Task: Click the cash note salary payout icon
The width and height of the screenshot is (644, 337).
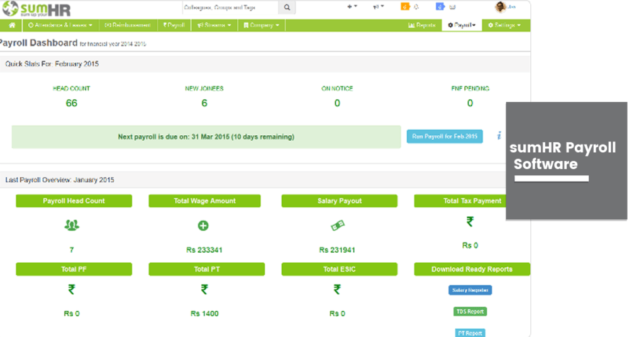Action: click(x=338, y=225)
